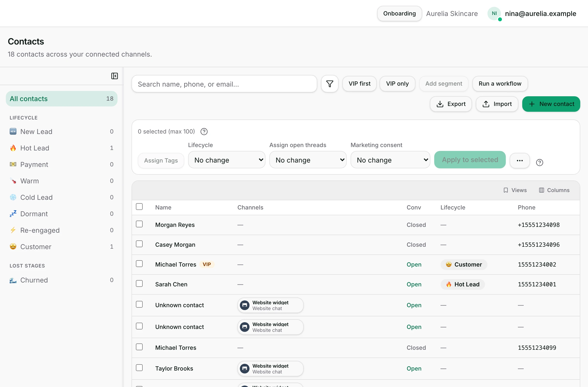Image resolution: width=588 pixels, height=387 pixels.
Task: Open the Marketing consent dropdown
Action: [x=390, y=160]
